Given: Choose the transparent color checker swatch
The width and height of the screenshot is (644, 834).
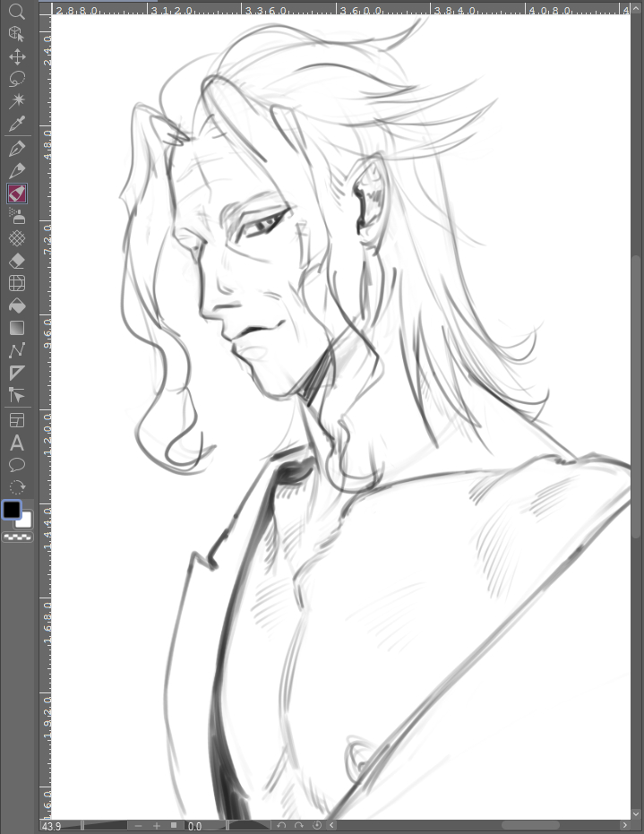Looking at the screenshot, I should click(16, 537).
